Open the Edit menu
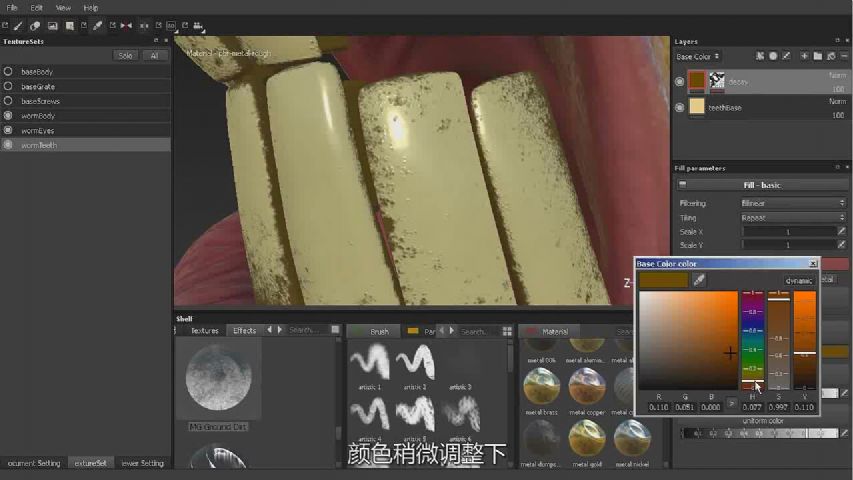Screen dimensions: 853x480 click(x=36, y=8)
